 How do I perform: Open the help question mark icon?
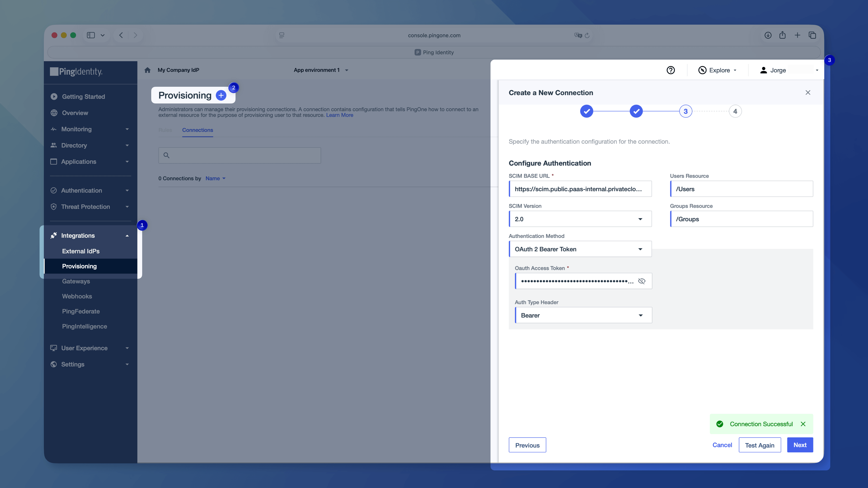click(x=670, y=70)
